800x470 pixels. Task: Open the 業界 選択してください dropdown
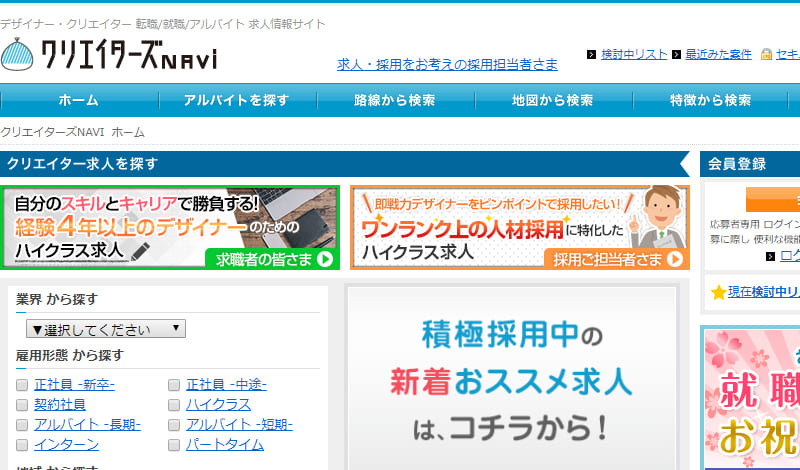click(x=106, y=329)
